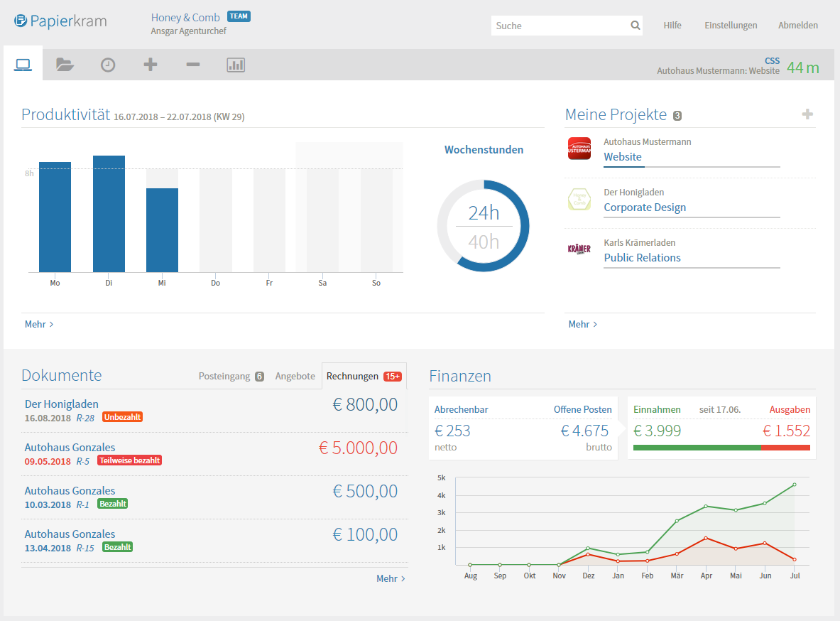Open the clock time tracking icon
840x621 pixels.
107,65
